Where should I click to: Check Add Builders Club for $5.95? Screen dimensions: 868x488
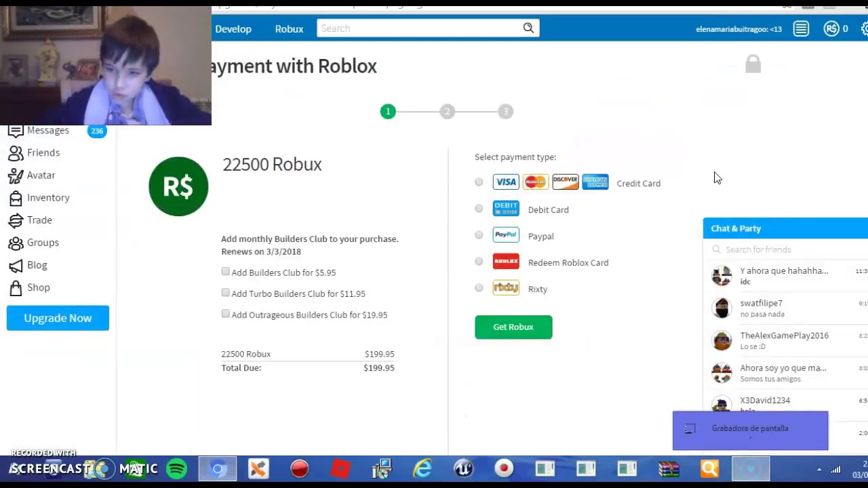point(225,272)
